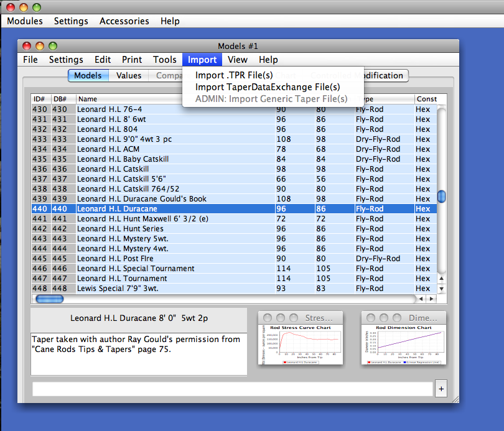Close the open Import menu
The image size is (504, 431).
pos(202,60)
